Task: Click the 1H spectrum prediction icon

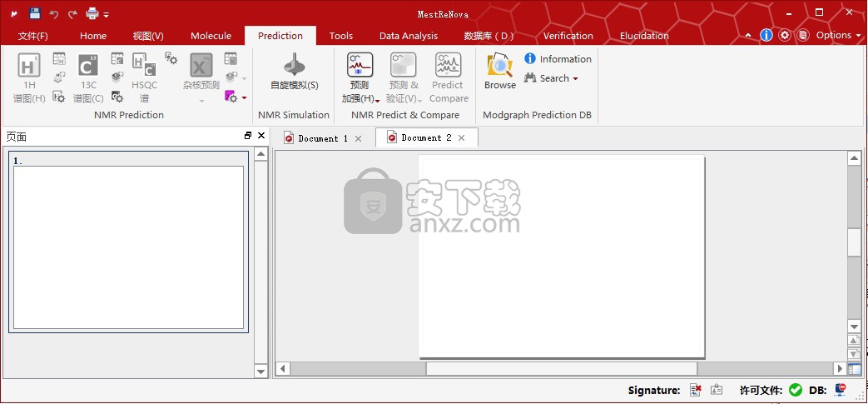Action: [29, 66]
